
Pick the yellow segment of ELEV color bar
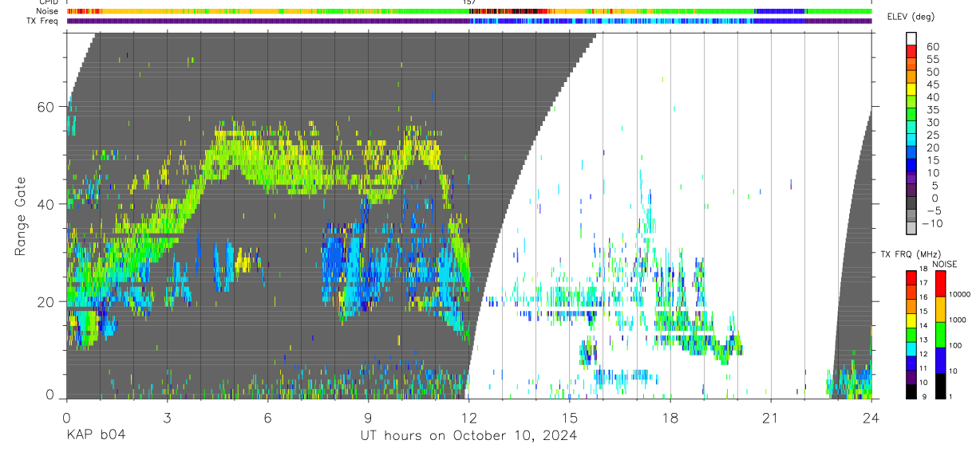pyautogui.click(x=911, y=89)
